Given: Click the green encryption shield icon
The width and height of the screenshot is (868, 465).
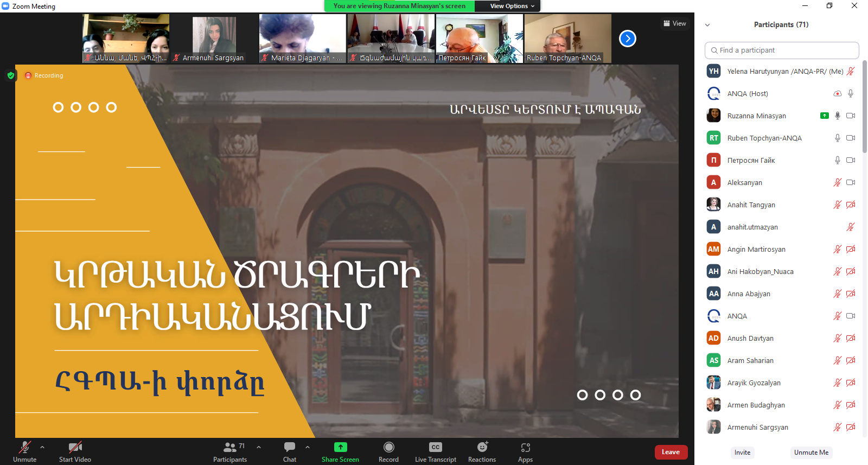Looking at the screenshot, I should (x=11, y=75).
